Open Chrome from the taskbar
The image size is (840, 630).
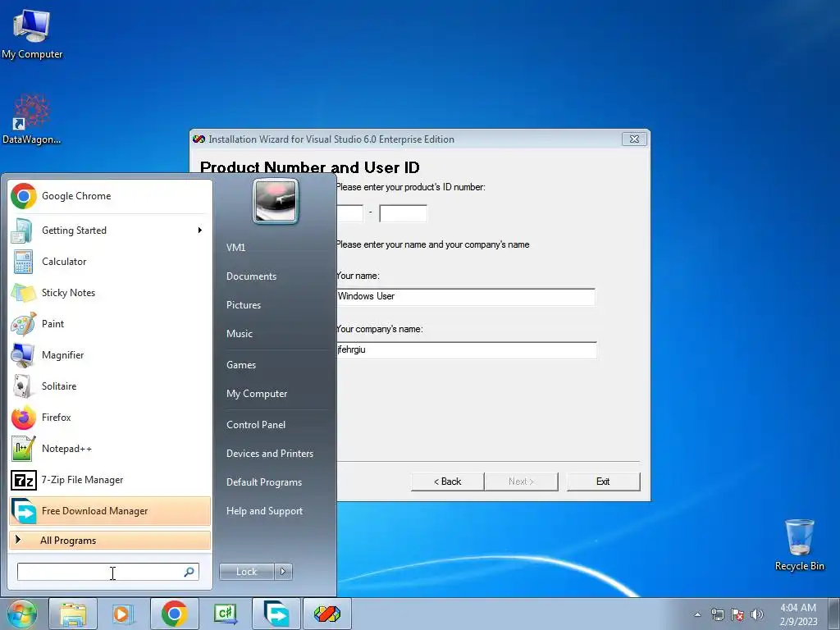click(x=174, y=614)
